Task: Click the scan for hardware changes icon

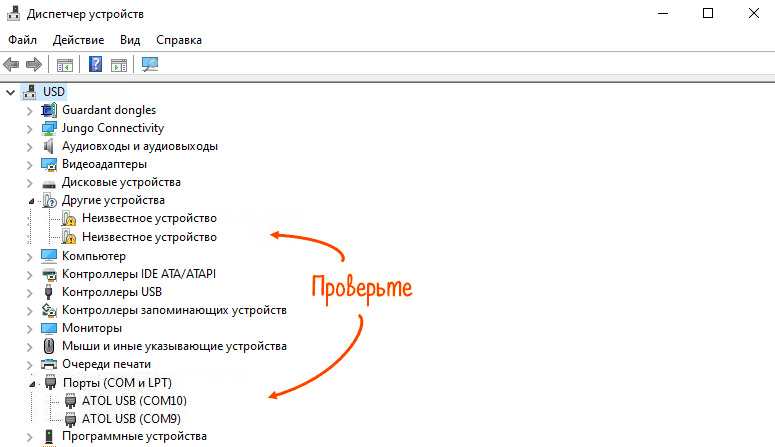Action: pyautogui.click(x=150, y=64)
